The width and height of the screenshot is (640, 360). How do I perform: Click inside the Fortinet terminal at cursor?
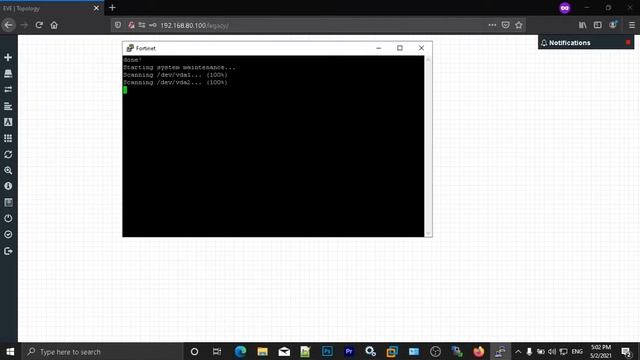[125, 90]
